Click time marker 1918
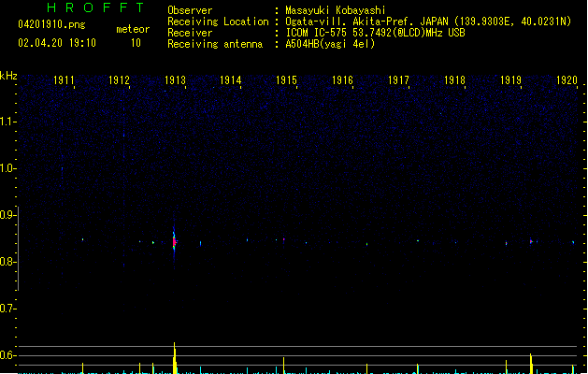 (454, 80)
